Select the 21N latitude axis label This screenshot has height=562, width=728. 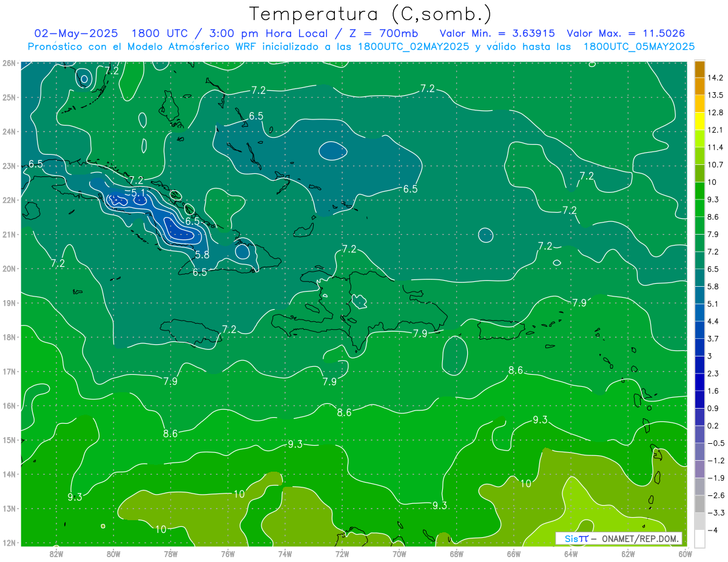click(x=9, y=234)
